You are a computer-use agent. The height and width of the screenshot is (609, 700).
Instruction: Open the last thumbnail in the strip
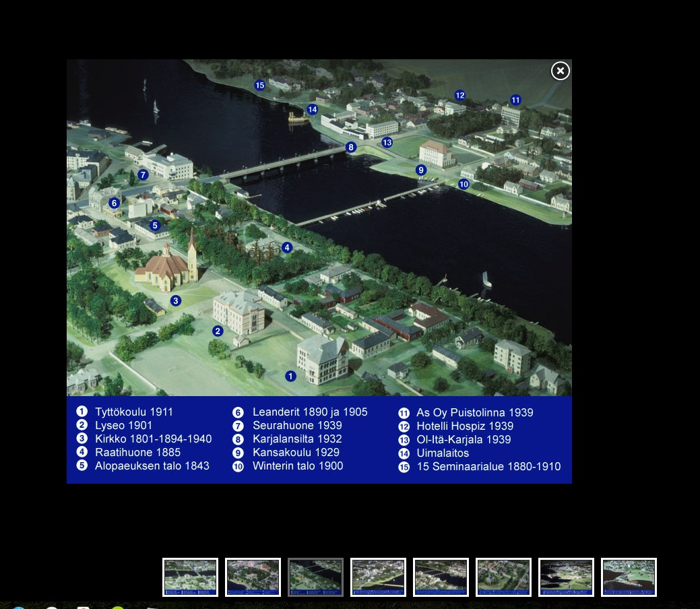(x=629, y=577)
